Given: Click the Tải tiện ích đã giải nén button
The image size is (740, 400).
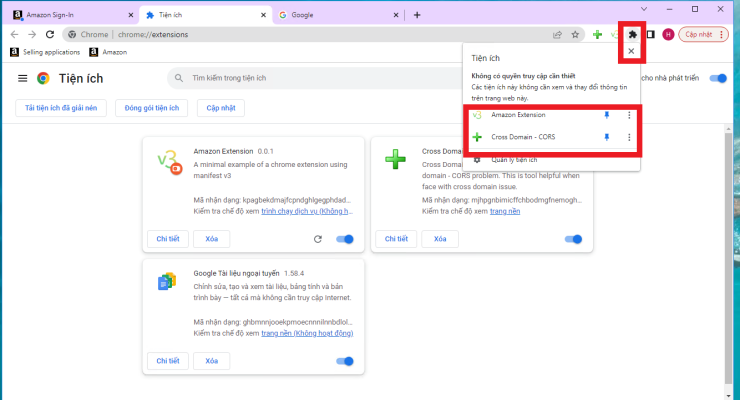Looking at the screenshot, I should pyautogui.click(x=60, y=107).
